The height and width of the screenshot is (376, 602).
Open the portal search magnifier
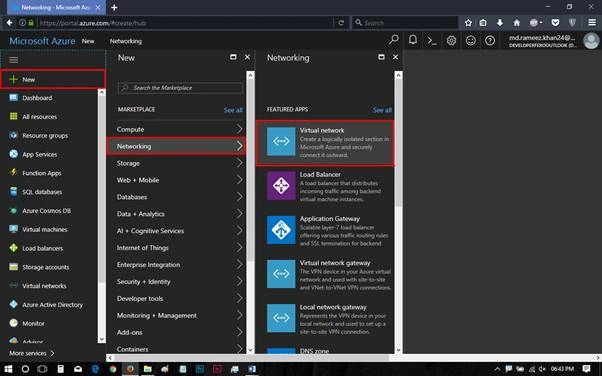[x=394, y=40]
